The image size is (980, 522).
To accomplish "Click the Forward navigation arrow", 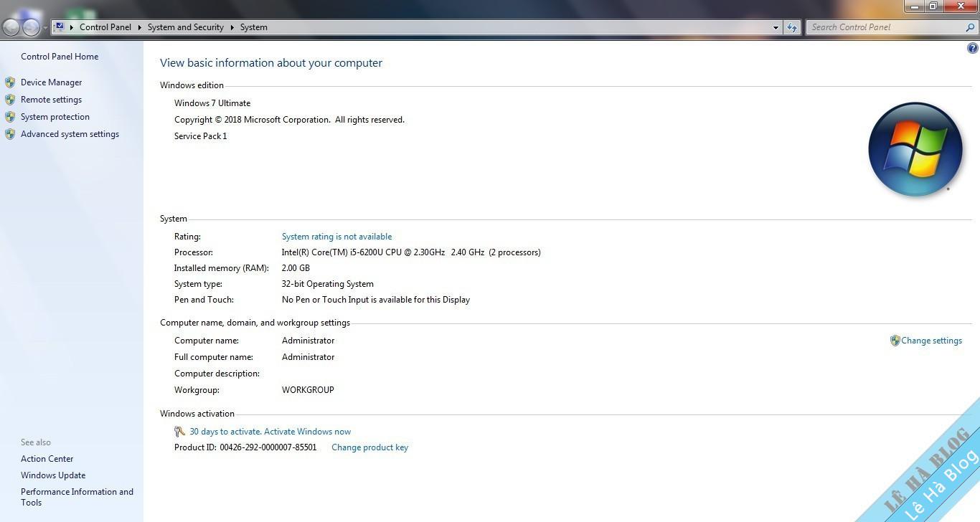I will 31,27.
